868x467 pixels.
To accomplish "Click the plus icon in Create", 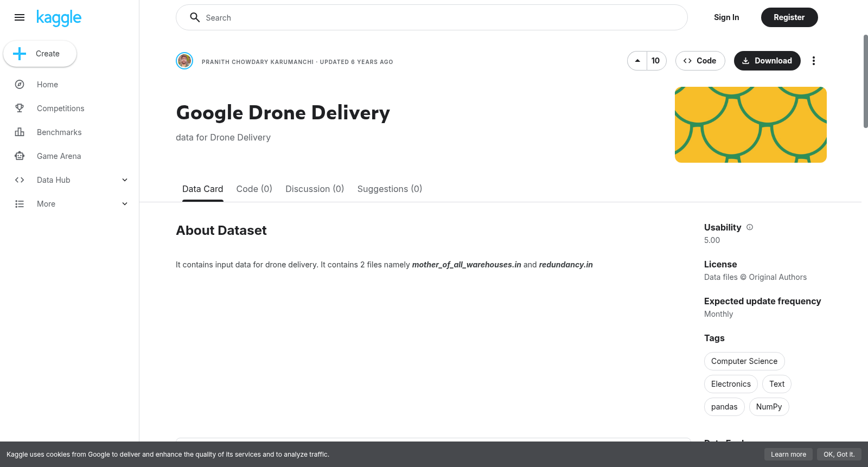I will 20,54.
